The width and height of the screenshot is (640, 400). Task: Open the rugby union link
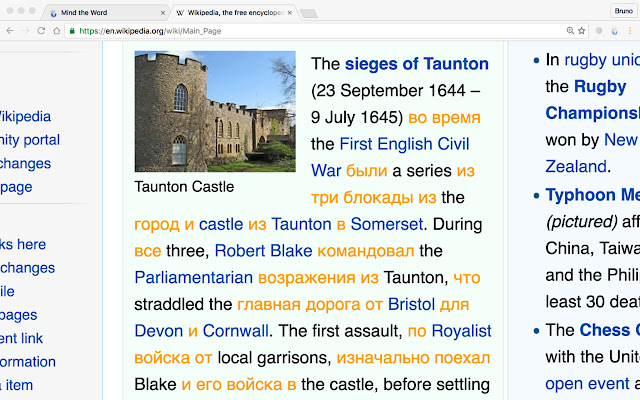coord(602,60)
